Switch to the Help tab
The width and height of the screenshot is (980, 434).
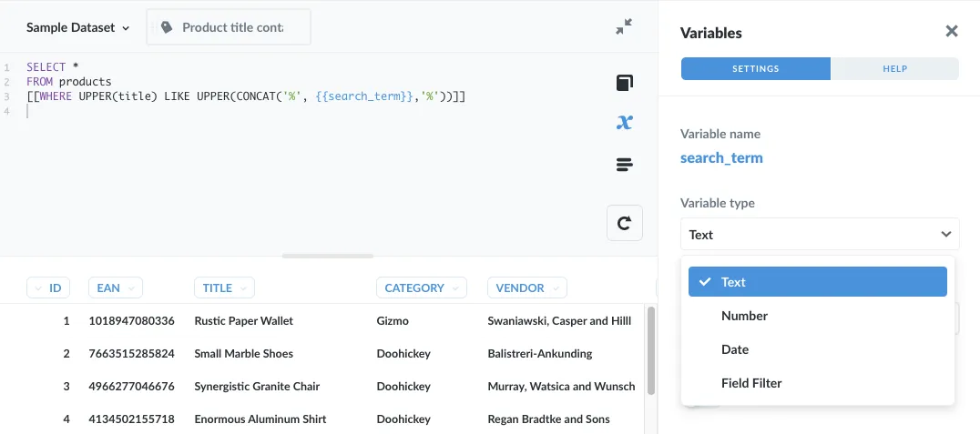coord(894,69)
